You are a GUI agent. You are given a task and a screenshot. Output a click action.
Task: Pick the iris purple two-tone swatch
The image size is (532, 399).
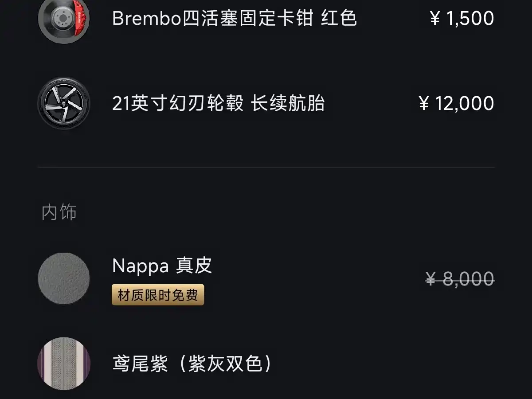(64, 364)
